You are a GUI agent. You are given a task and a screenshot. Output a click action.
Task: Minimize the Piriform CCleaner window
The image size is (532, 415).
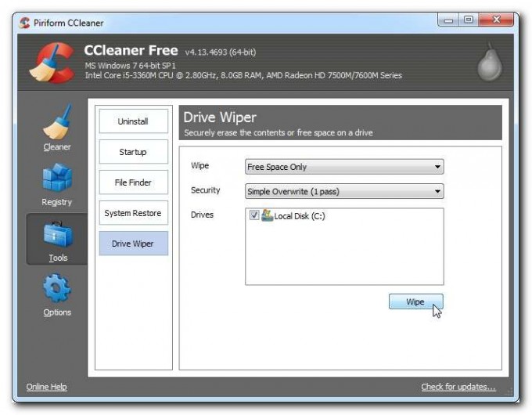448,20
